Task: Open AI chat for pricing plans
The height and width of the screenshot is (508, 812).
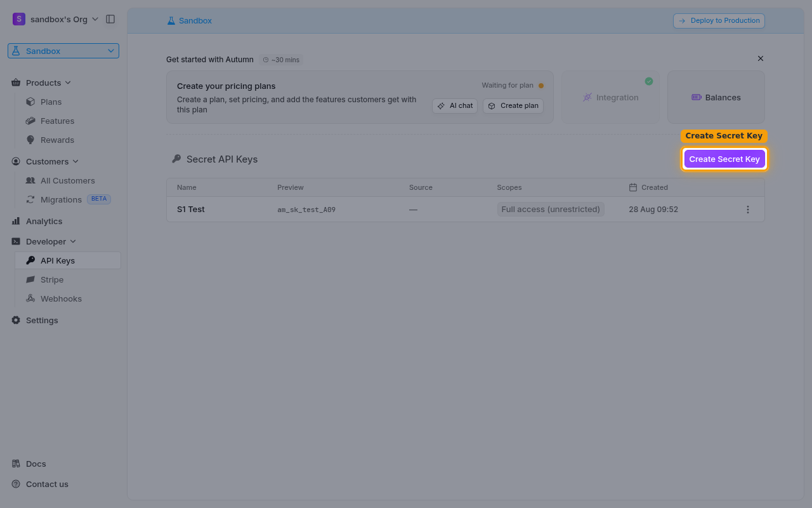Action: click(x=455, y=106)
